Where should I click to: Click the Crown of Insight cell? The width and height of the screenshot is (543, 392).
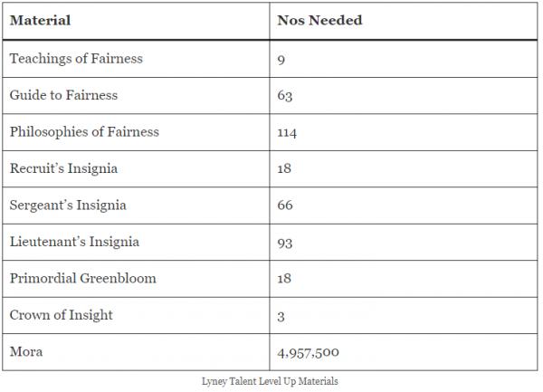61,314
